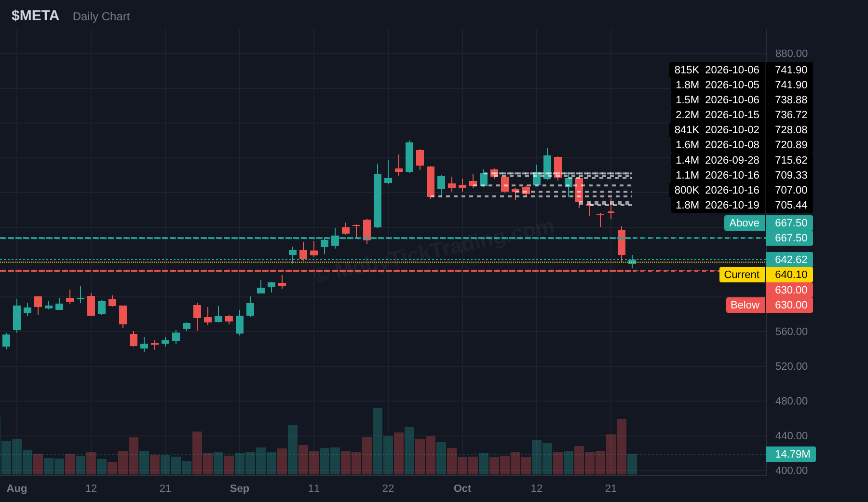Click the Sep label on time axis

tap(240, 488)
